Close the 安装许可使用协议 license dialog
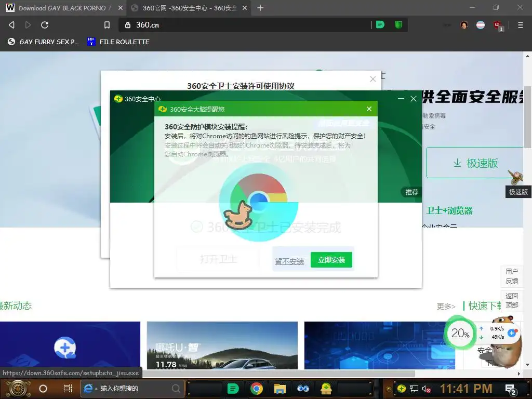 373,79
